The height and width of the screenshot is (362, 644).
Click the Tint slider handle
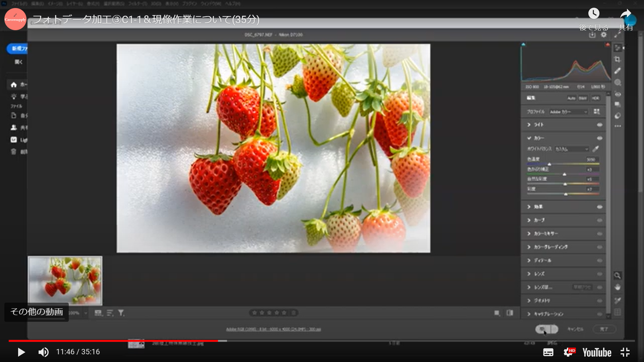tap(565, 174)
